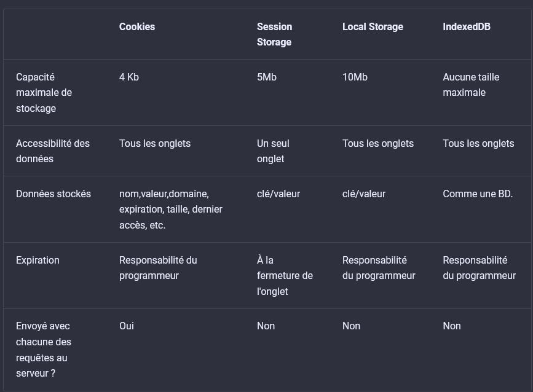This screenshot has height=392, width=533.
Task: Click the '10Mb' cell
Action: 355,77
